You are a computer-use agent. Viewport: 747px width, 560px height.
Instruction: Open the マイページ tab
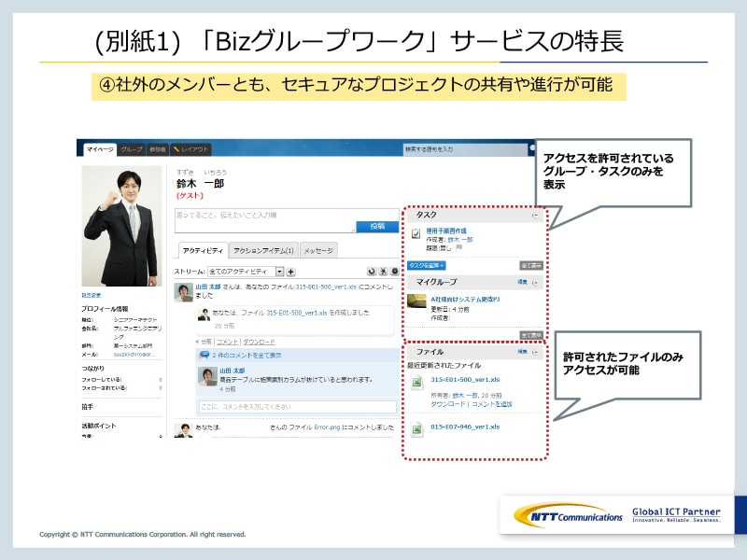click(100, 149)
